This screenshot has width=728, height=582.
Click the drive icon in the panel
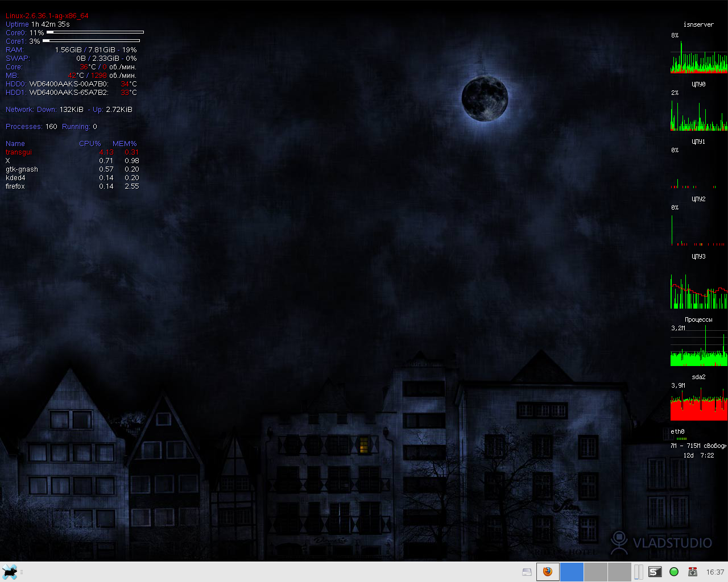click(527, 572)
